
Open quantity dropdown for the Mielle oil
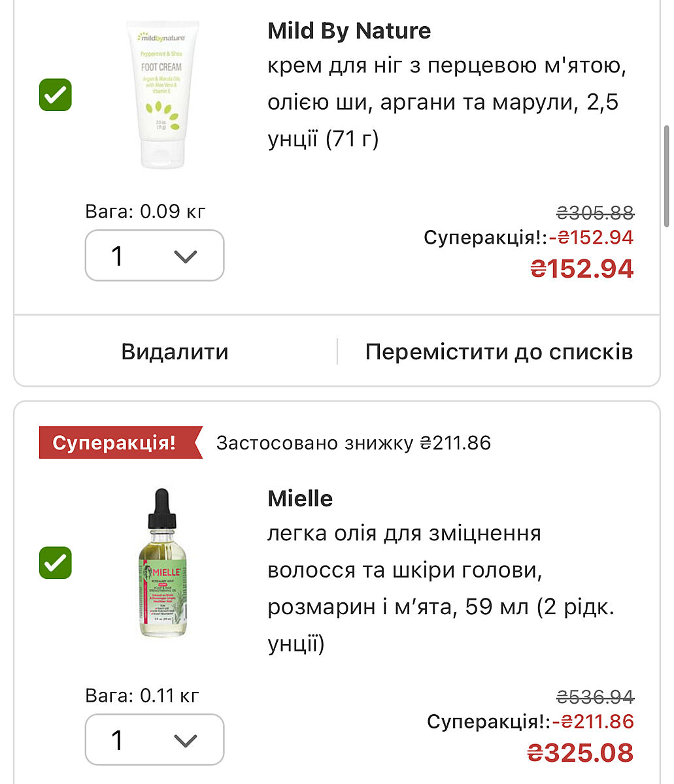[154, 740]
